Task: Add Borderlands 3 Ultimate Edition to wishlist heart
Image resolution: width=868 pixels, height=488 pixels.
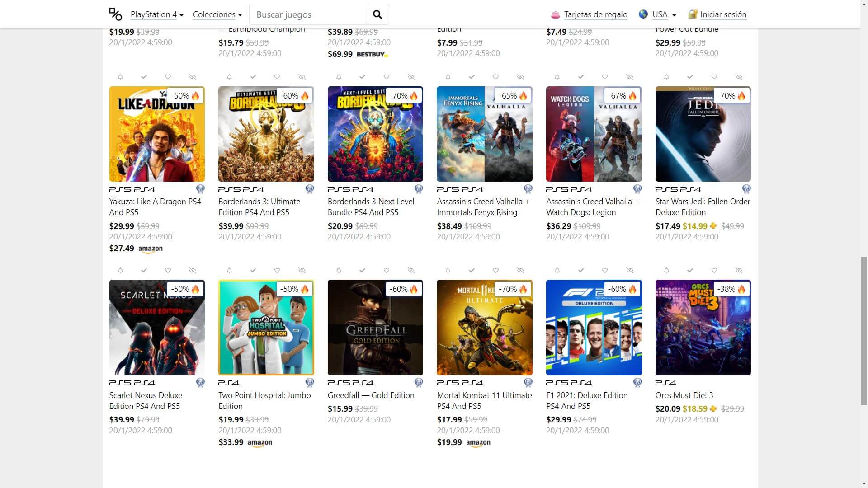Action: pyautogui.click(x=277, y=77)
